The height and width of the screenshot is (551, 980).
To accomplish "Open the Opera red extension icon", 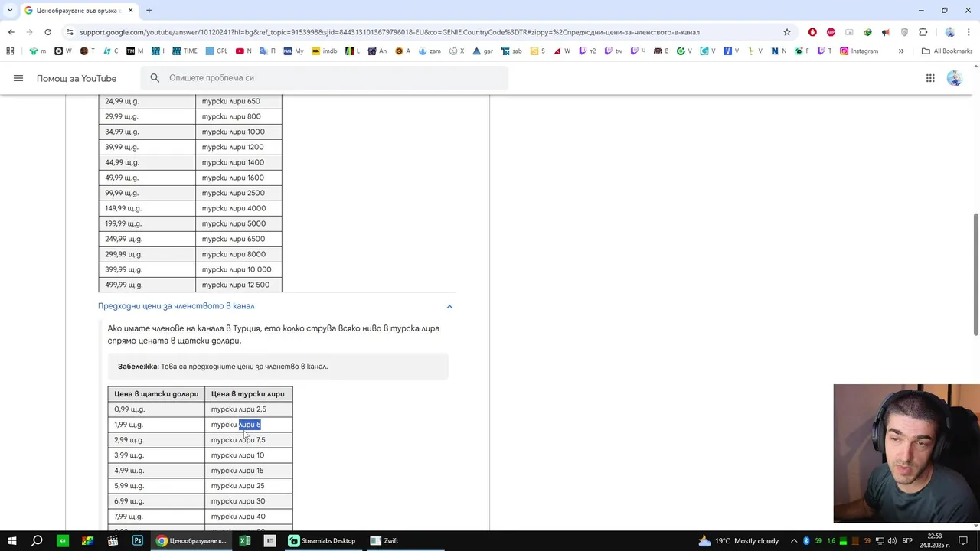I will [x=812, y=32].
